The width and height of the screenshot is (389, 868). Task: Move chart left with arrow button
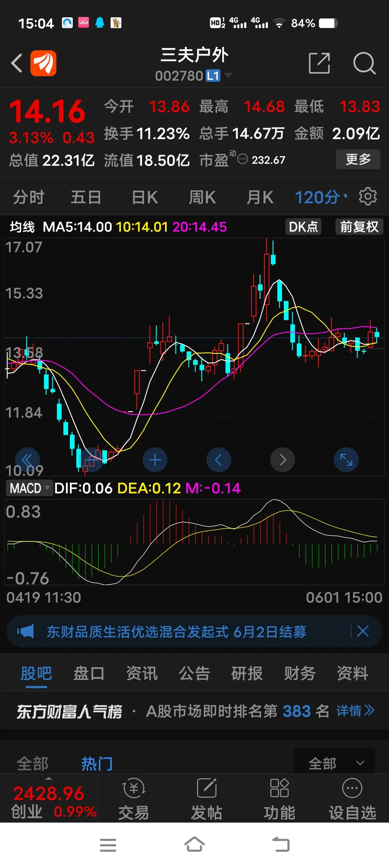(219, 460)
